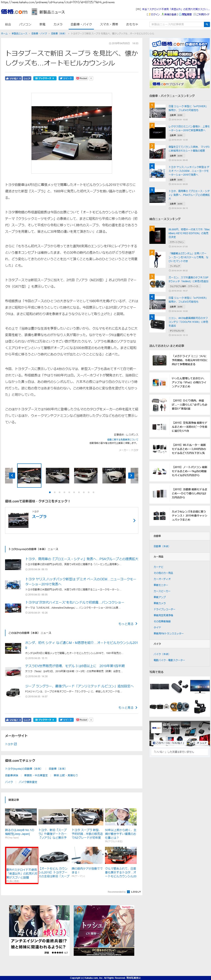Click the chevron on the スープラ product card

pos(134,521)
